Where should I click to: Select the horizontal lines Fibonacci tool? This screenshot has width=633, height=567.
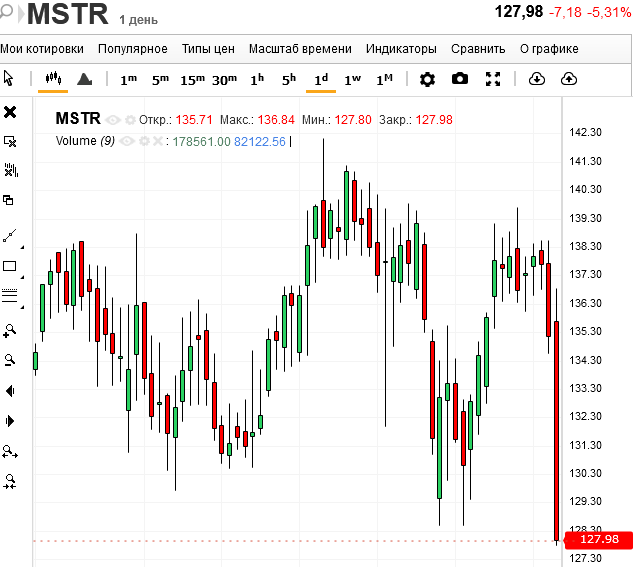click(10, 295)
